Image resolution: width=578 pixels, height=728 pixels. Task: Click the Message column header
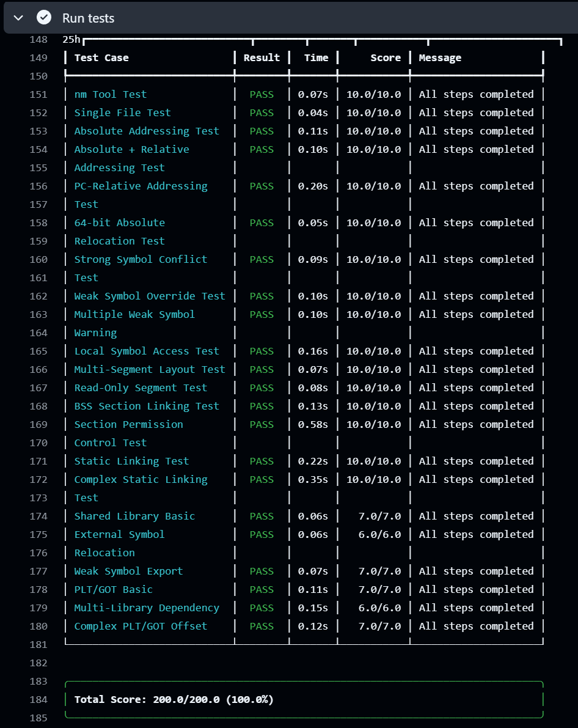coord(440,57)
